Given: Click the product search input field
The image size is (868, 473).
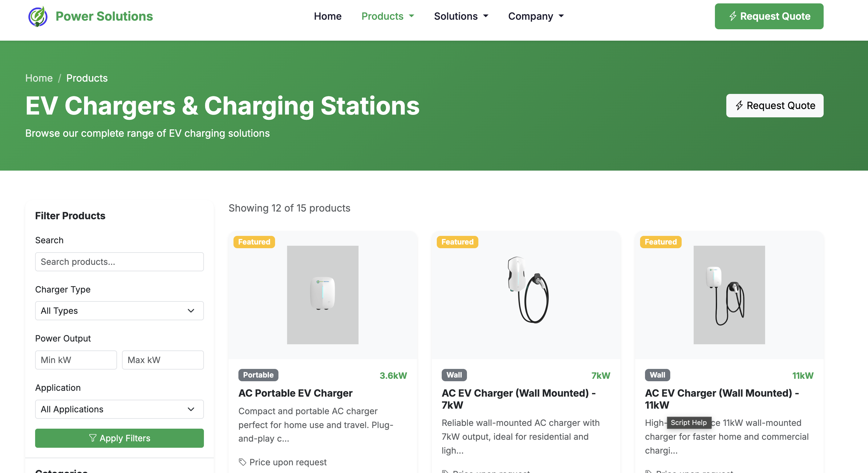Looking at the screenshot, I should pos(119,261).
